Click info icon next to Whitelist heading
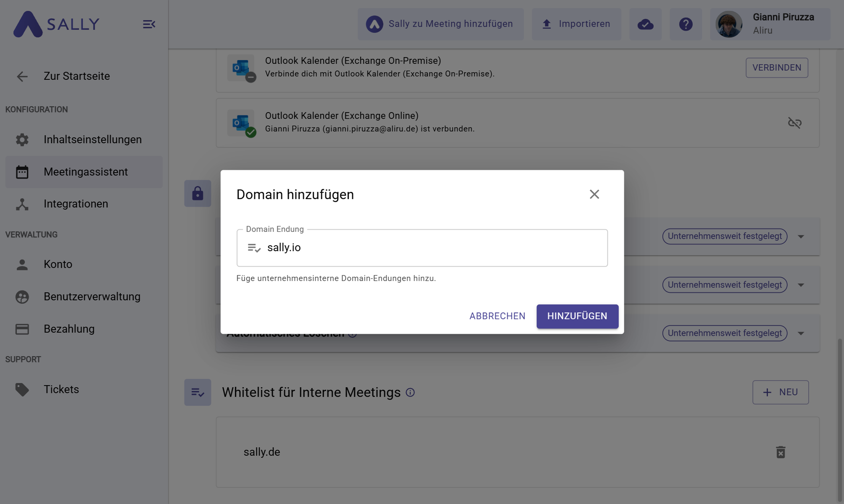 click(410, 392)
